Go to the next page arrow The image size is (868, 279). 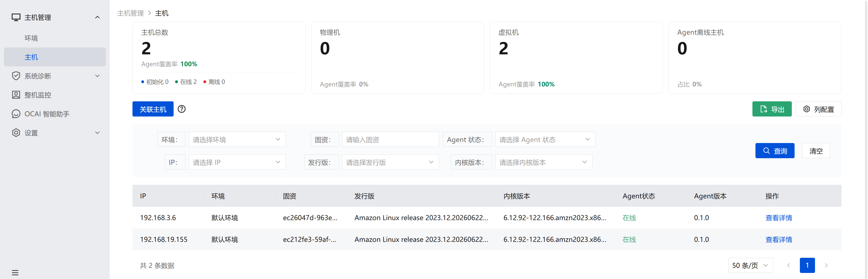pos(826,266)
